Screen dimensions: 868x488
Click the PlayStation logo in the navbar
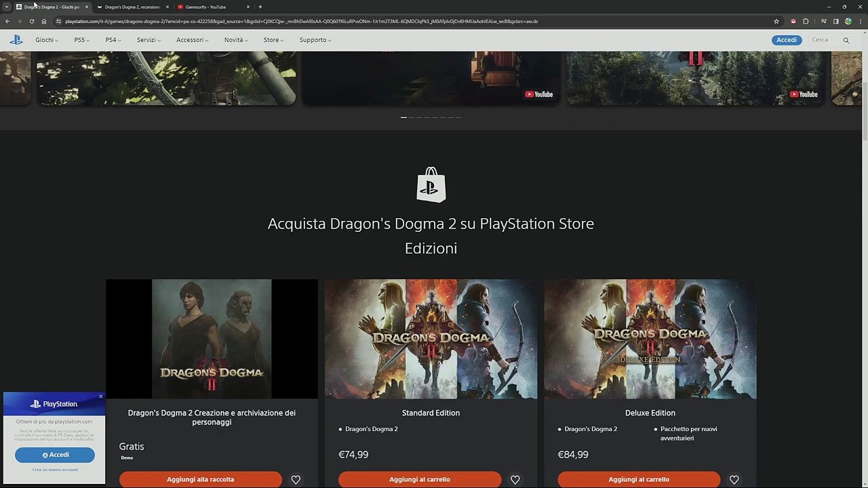16,40
